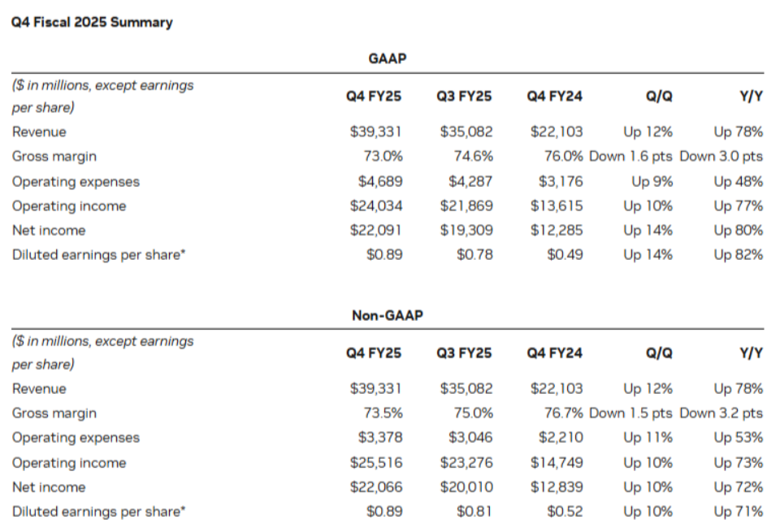
Task: Click GAAP operating income value $24,034
Action: (x=375, y=206)
